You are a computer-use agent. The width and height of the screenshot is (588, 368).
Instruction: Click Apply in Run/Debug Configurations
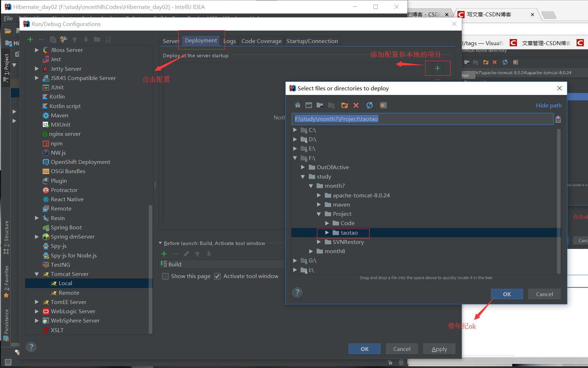(439, 349)
